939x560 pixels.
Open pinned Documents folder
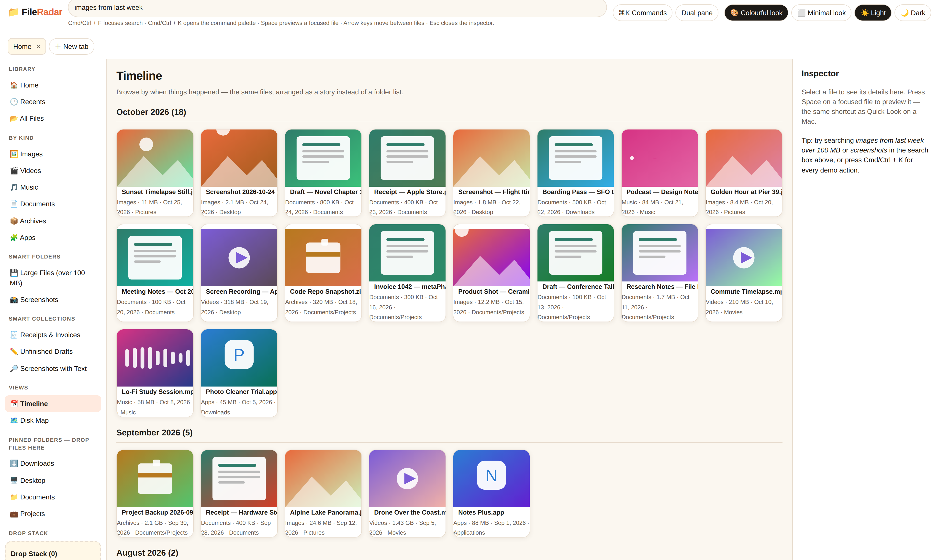point(53,497)
